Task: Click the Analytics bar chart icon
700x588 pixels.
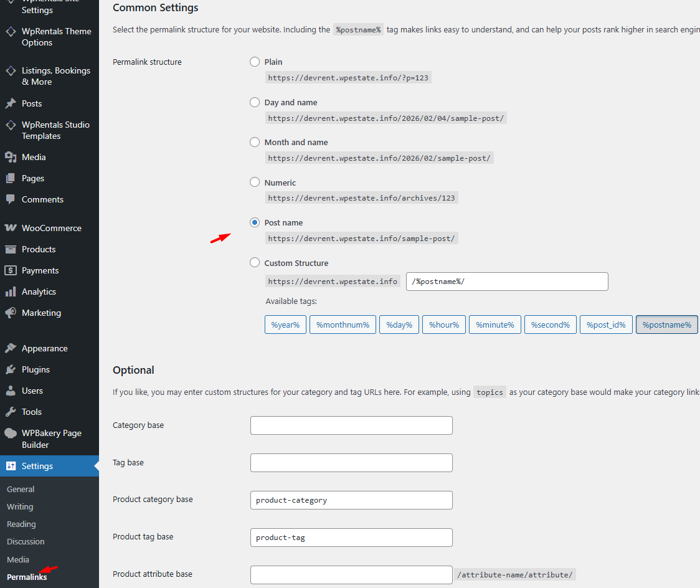Action: click(x=11, y=292)
